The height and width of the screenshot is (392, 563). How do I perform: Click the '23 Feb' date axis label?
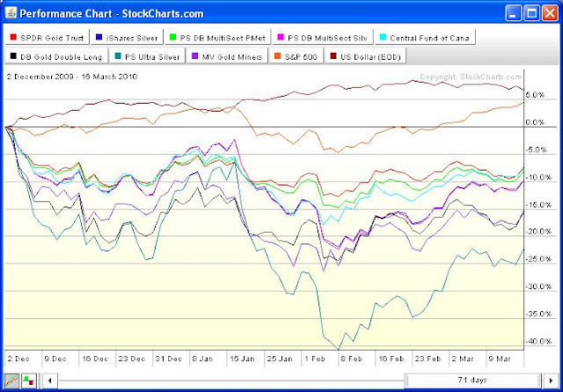[x=428, y=359]
